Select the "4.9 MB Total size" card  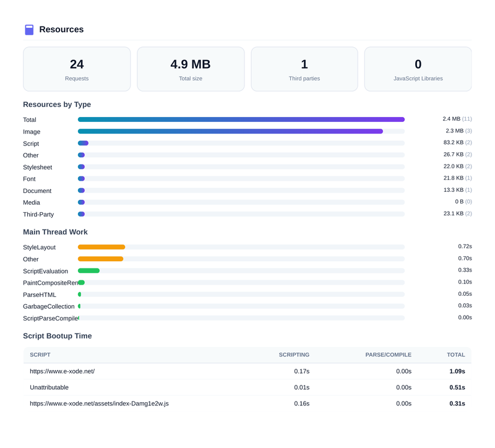tap(190, 69)
